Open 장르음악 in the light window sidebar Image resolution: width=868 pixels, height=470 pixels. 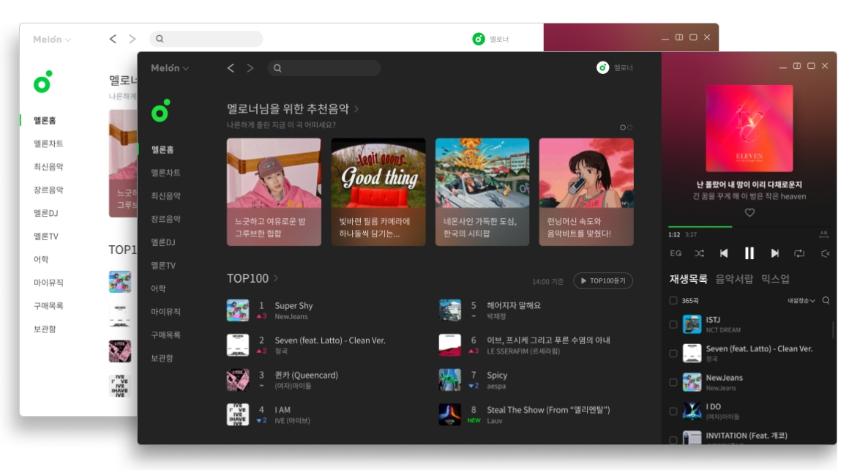(x=49, y=190)
